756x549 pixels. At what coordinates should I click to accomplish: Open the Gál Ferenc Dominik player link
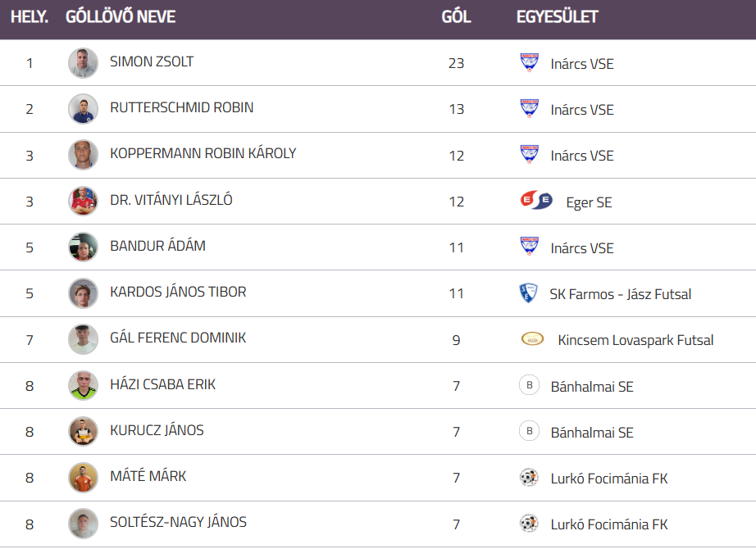[178, 338]
